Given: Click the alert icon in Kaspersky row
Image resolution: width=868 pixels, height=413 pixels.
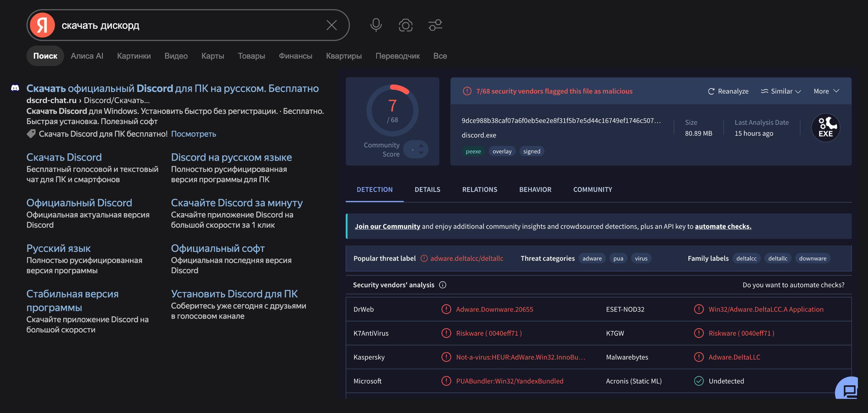Looking at the screenshot, I should (x=446, y=357).
